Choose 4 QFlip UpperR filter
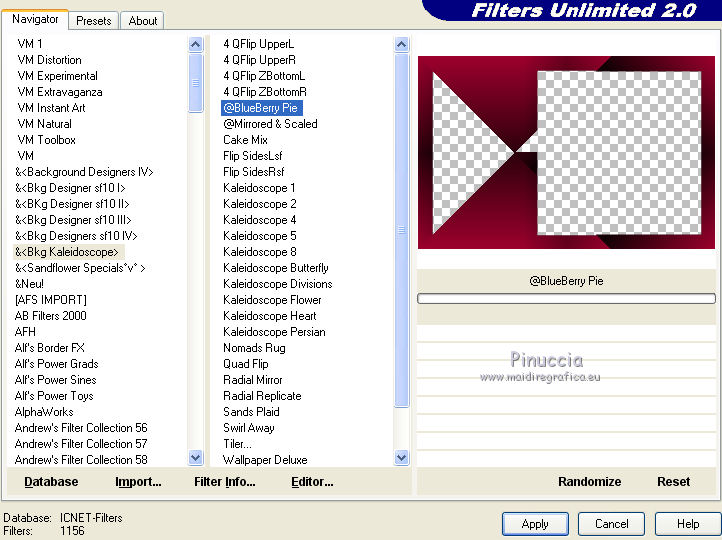This screenshot has width=722, height=540. point(260,60)
